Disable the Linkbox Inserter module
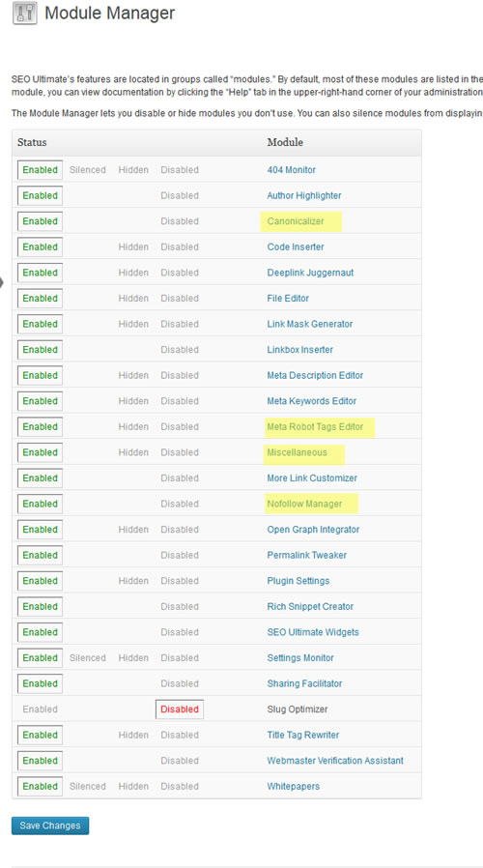483x868 pixels. point(180,349)
